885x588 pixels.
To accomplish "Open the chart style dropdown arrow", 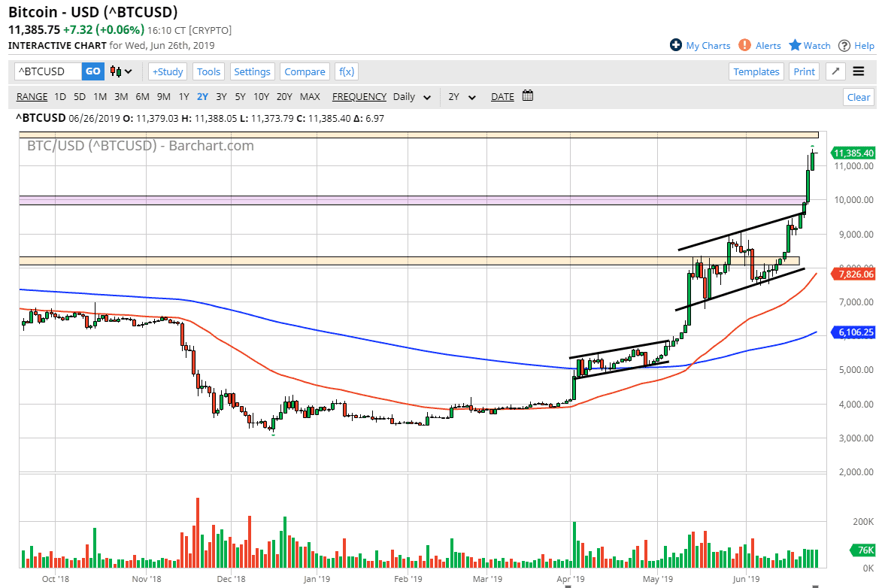I will coord(127,71).
